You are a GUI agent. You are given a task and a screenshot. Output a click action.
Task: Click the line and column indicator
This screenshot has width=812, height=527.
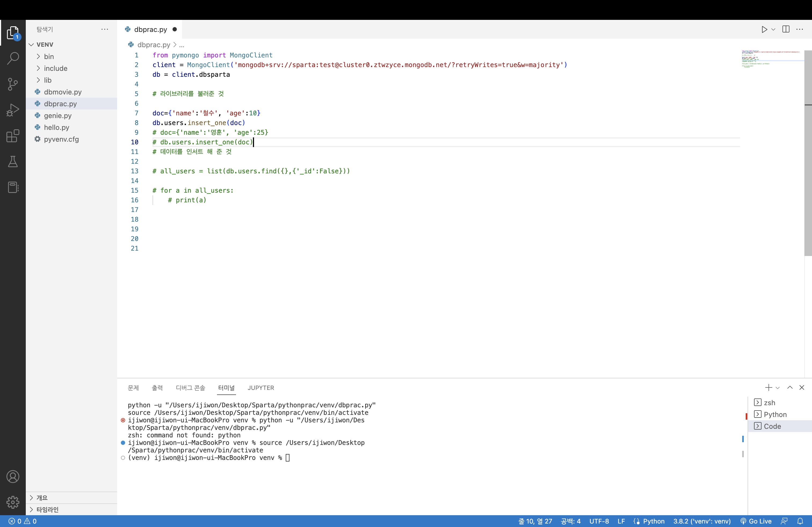point(535,521)
